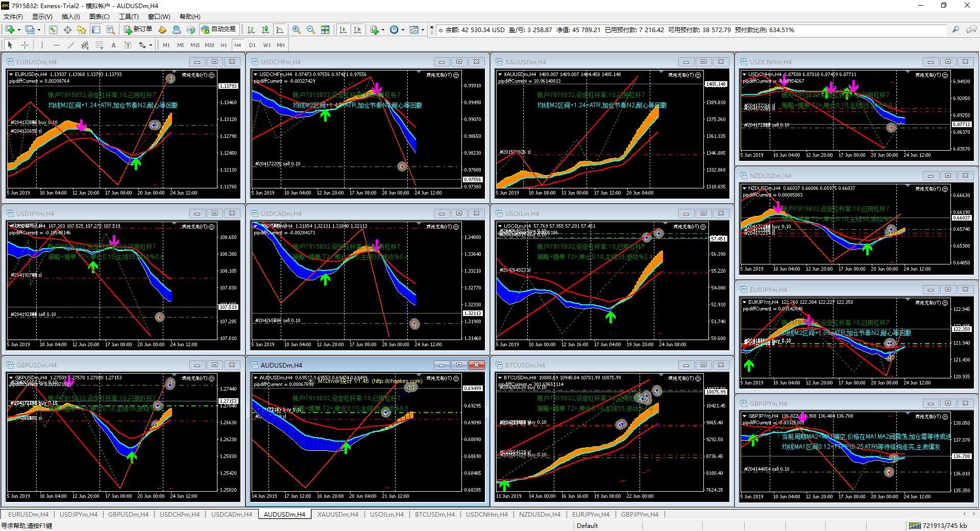Toggle chart auto scroll
This screenshot has height=531, width=980.
coord(343,30)
